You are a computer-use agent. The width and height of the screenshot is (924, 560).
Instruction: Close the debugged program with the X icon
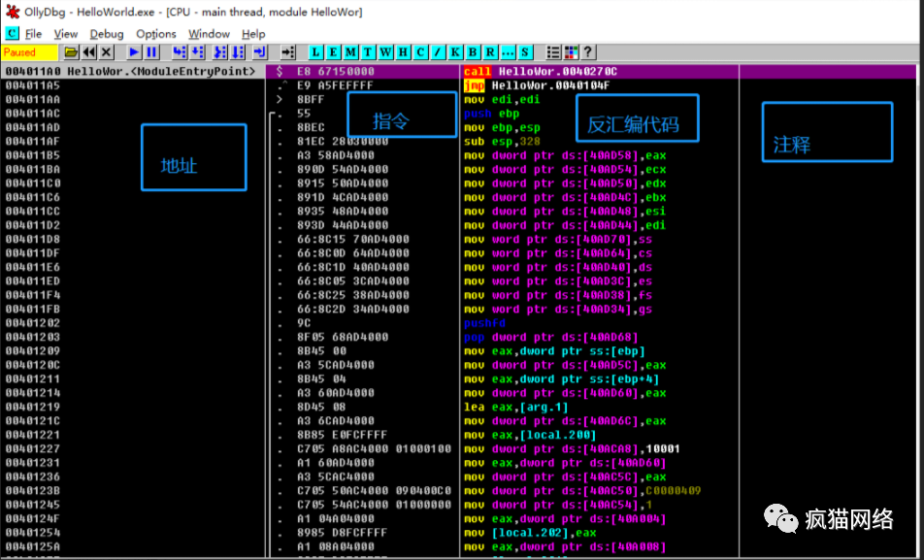click(107, 52)
